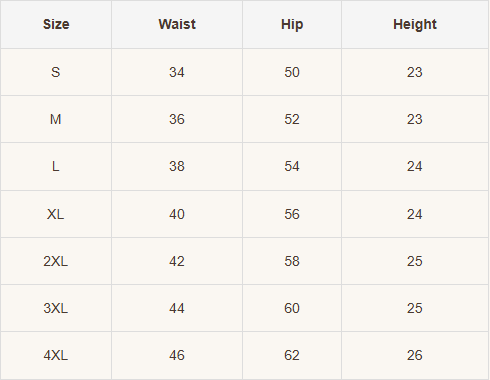This screenshot has width=490, height=380.
Task: Click waist value 34
Action: tap(177, 72)
